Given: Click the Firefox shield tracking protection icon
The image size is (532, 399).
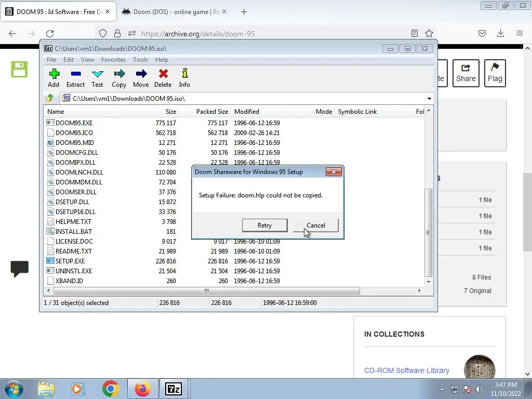Looking at the screenshot, I should [x=103, y=33].
